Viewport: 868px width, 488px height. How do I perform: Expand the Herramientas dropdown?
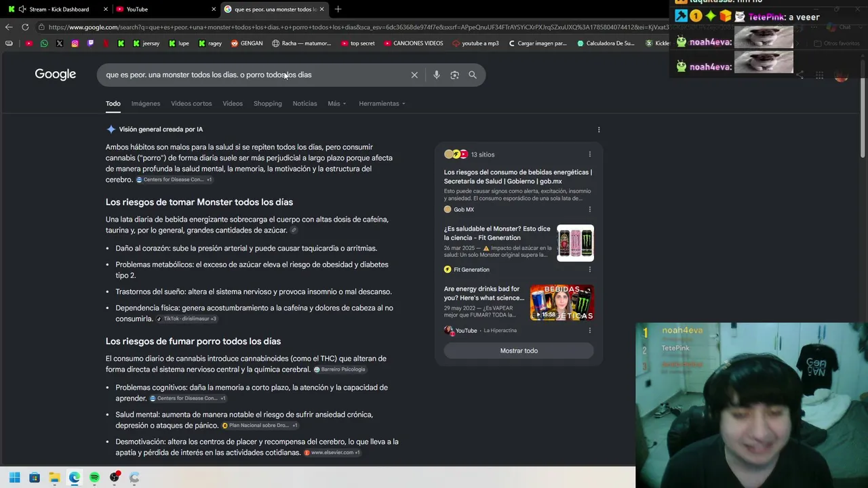click(382, 104)
